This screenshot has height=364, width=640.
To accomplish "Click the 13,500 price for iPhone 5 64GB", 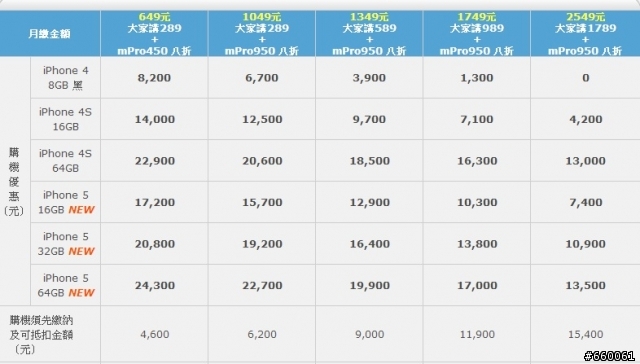I will (x=585, y=285).
